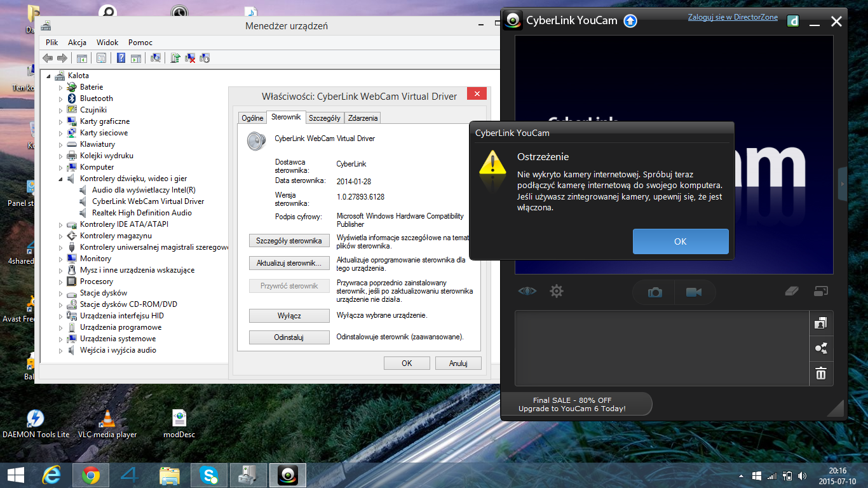Click Uninstall device toolbar icon with red X
868x488 pixels.
point(190,58)
